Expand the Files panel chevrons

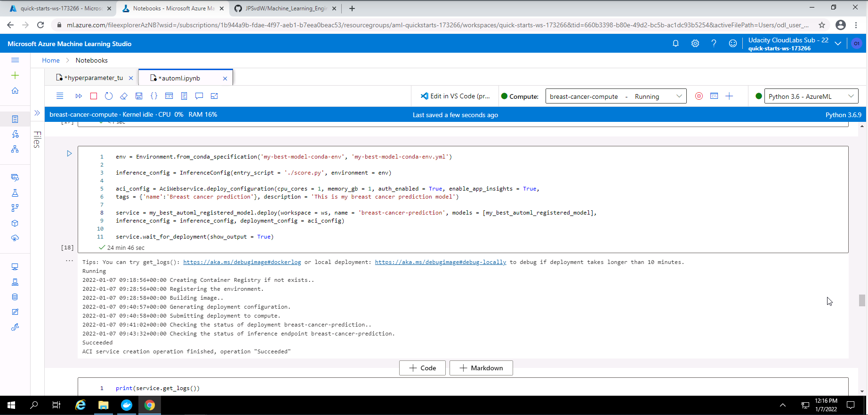coord(37,113)
